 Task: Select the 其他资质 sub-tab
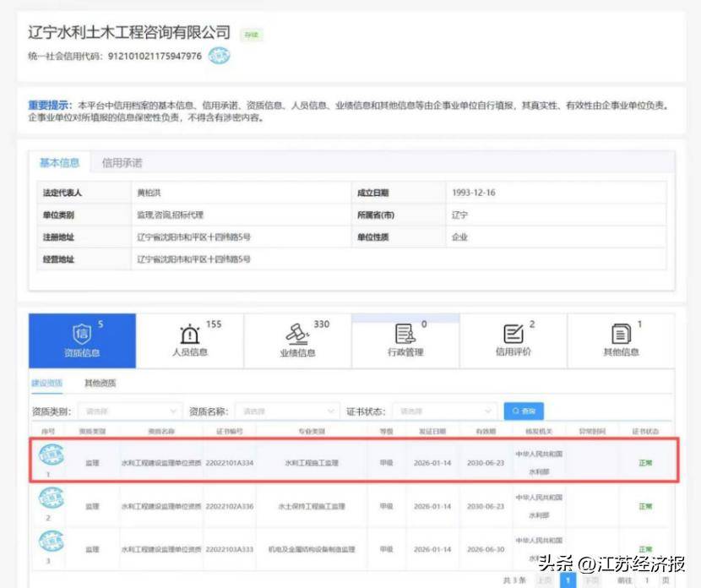click(x=101, y=384)
